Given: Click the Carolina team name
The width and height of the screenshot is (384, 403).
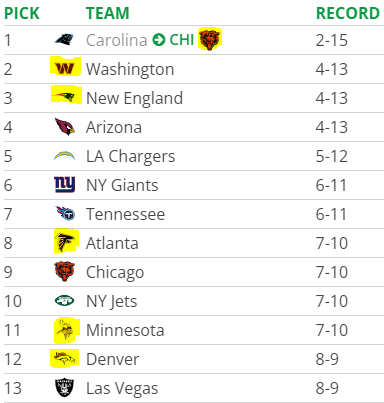Looking at the screenshot, I should pyautogui.click(x=116, y=40).
